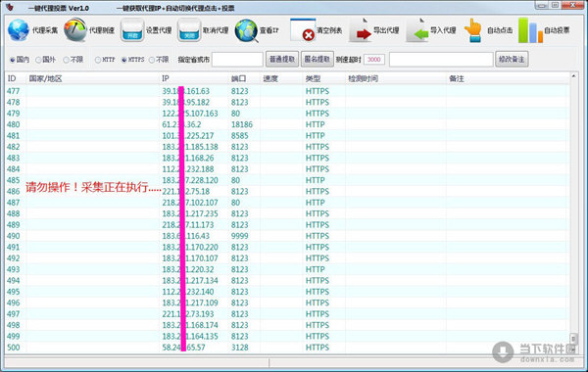Select region 不限 radio beside 国外
Screen dimensions: 588x372
point(66,60)
